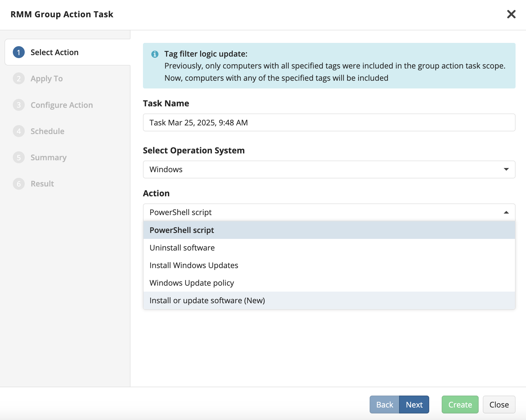This screenshot has height=420, width=526.
Task: Collapse the Action dropdown using its arrow
Action: pyautogui.click(x=506, y=212)
